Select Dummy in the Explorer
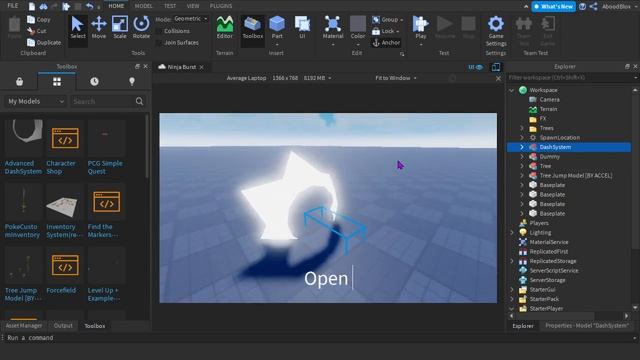The width and height of the screenshot is (640, 360). pos(549,156)
